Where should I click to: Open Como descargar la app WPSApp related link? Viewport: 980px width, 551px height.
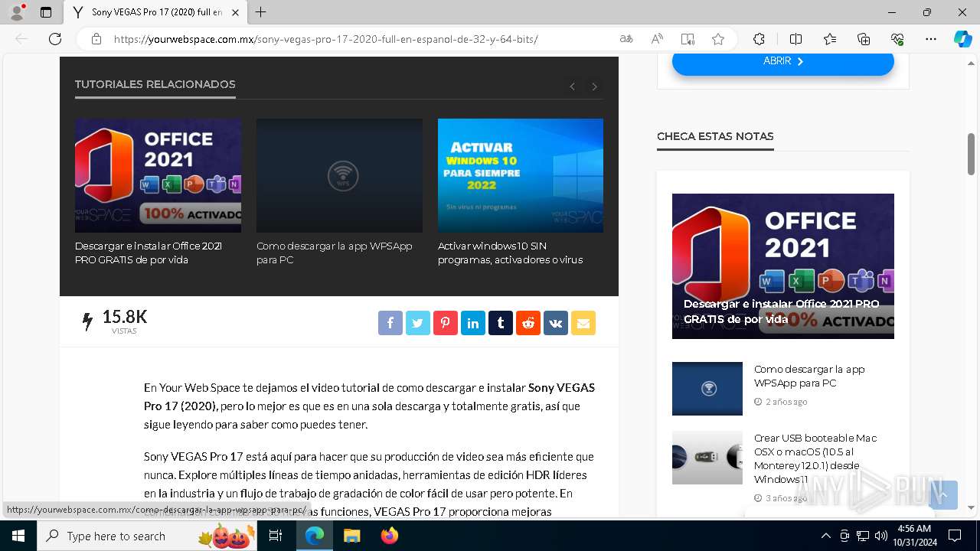335,253
